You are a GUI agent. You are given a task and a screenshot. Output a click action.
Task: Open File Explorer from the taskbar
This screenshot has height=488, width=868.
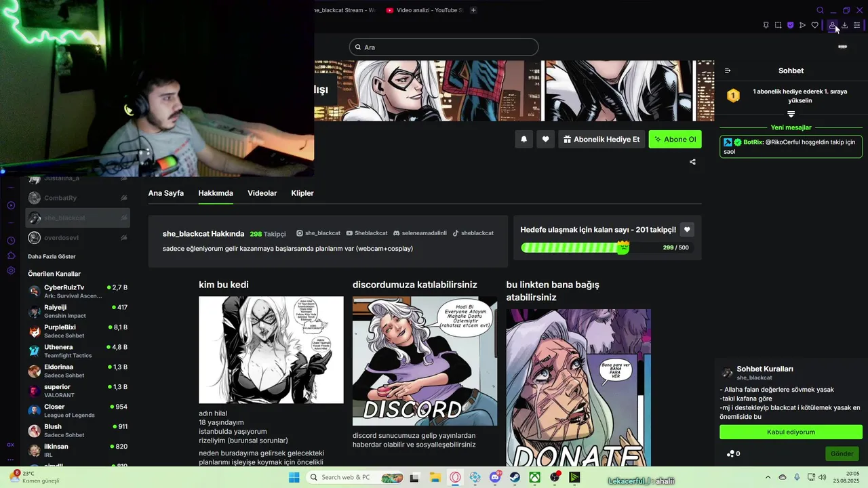[435, 477]
